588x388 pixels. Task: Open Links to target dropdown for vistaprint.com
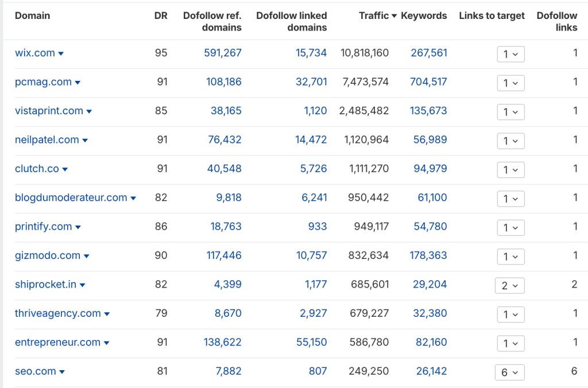coord(510,112)
